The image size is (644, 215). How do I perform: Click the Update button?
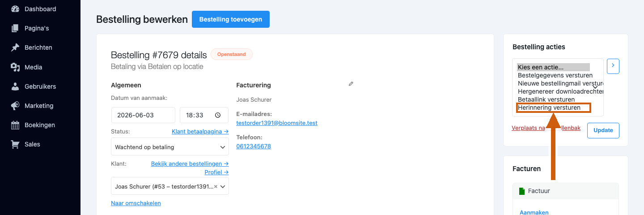coord(603,130)
